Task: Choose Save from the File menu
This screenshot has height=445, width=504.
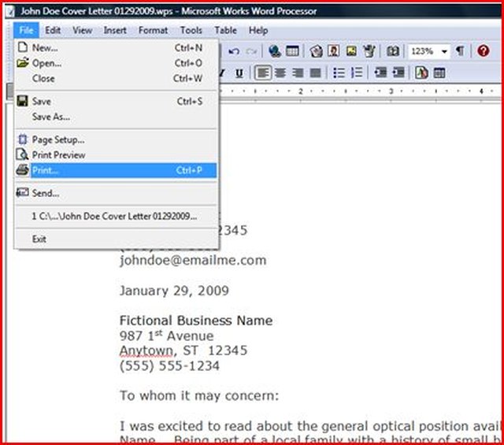Action: (117, 102)
